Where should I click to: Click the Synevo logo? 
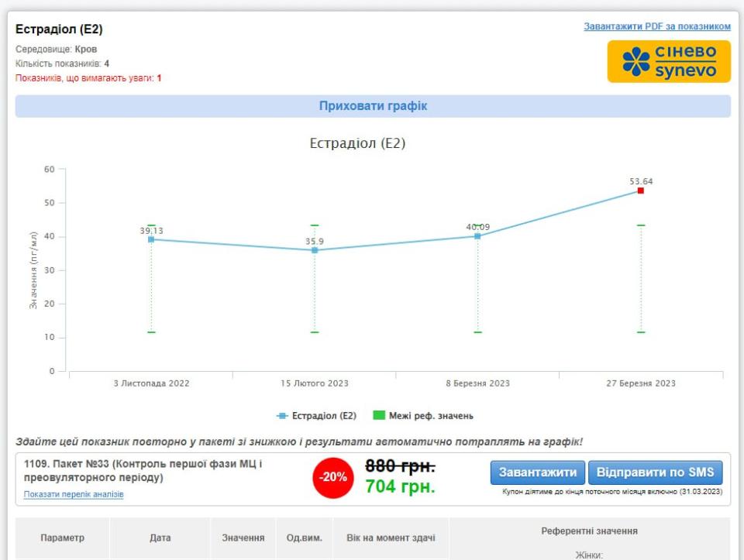(x=668, y=62)
